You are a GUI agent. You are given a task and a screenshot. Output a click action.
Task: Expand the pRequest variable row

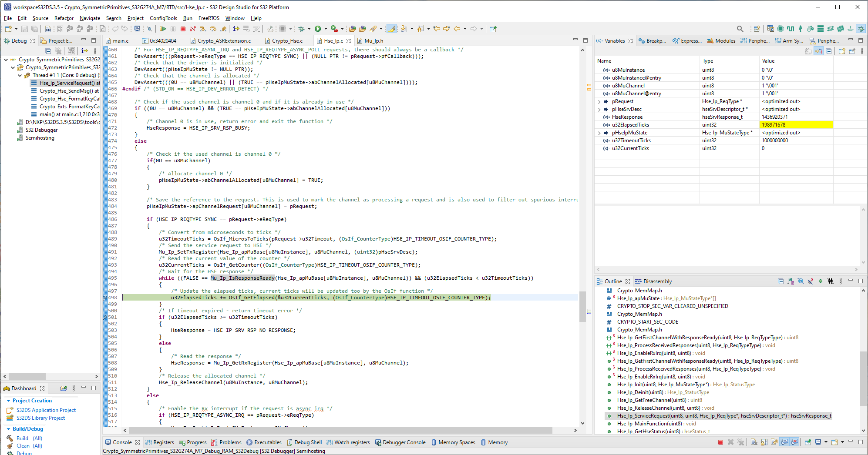click(x=599, y=101)
